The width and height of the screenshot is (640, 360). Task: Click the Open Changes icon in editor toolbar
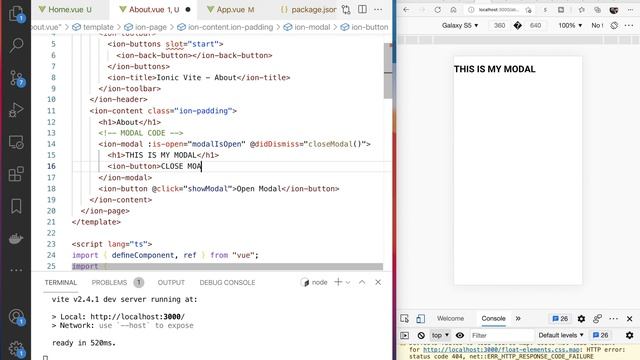tap(346, 9)
